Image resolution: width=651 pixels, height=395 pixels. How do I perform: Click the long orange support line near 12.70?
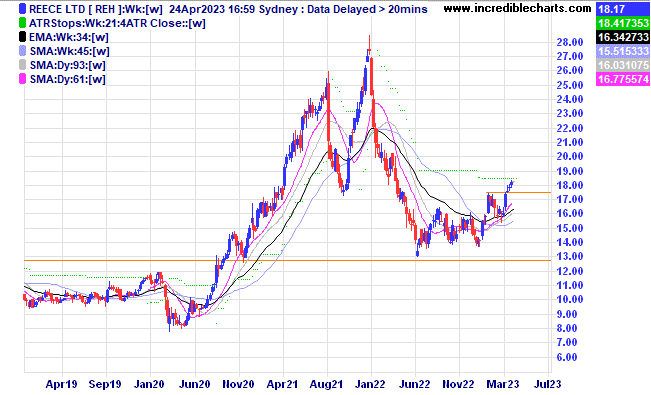[x=288, y=260]
